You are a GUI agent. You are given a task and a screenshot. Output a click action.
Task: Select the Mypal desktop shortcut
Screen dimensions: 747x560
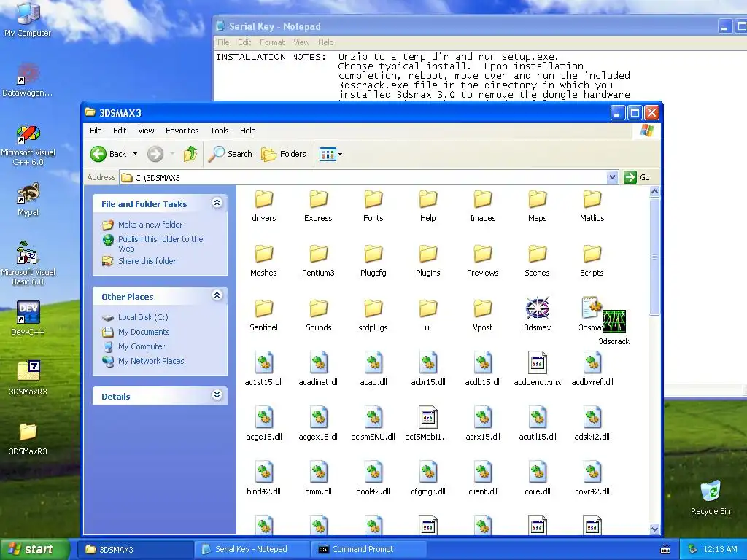(x=28, y=199)
